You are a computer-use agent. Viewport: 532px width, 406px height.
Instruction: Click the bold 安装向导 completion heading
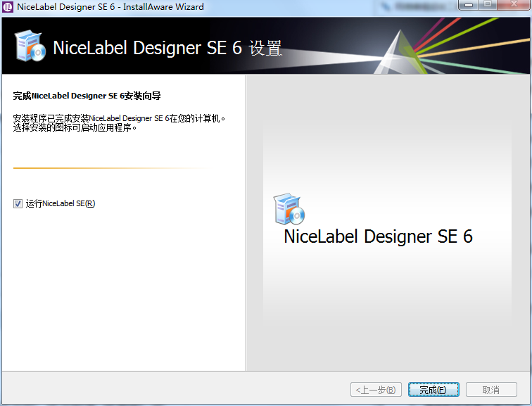click(87, 96)
